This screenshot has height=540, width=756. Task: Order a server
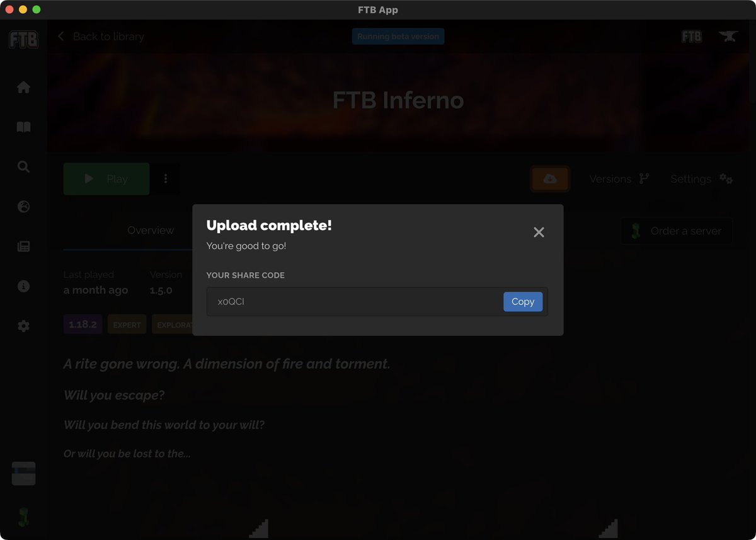[677, 231]
